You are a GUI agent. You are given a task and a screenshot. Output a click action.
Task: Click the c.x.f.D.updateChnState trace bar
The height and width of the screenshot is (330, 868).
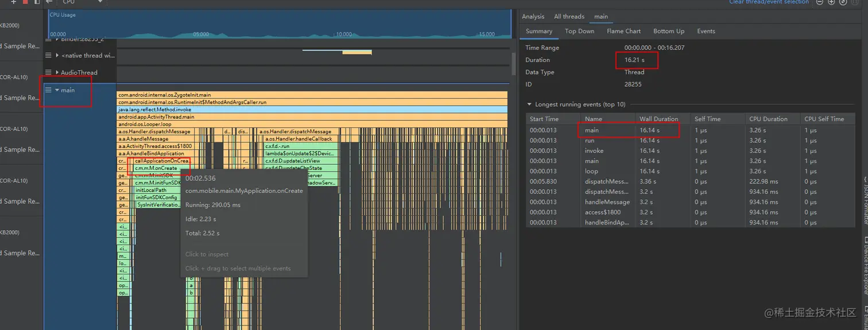pos(300,168)
